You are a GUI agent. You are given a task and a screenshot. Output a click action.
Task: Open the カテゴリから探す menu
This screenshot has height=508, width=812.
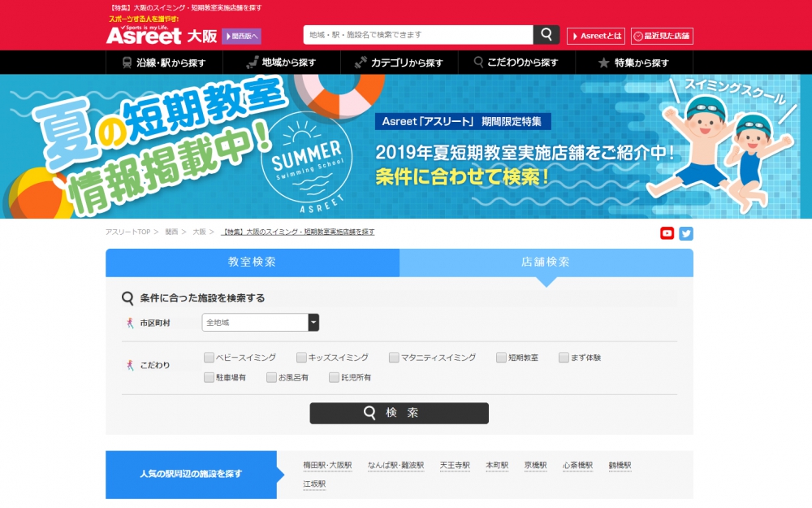click(x=400, y=63)
